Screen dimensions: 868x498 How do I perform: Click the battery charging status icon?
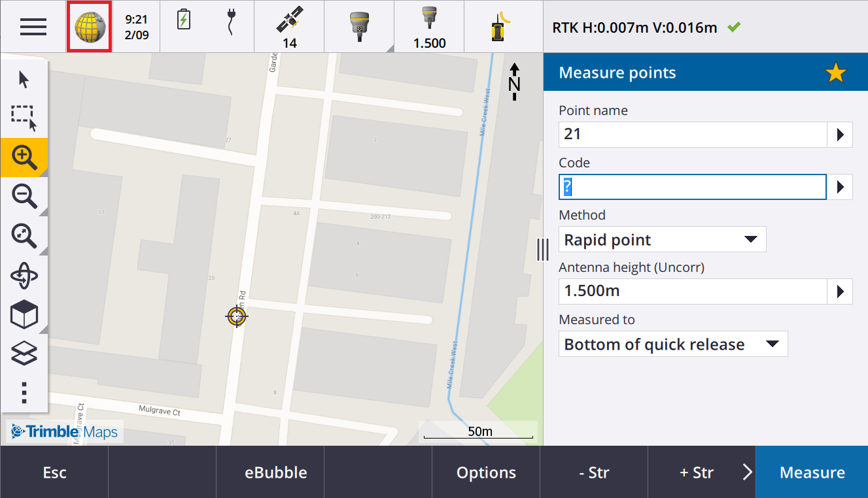184,20
